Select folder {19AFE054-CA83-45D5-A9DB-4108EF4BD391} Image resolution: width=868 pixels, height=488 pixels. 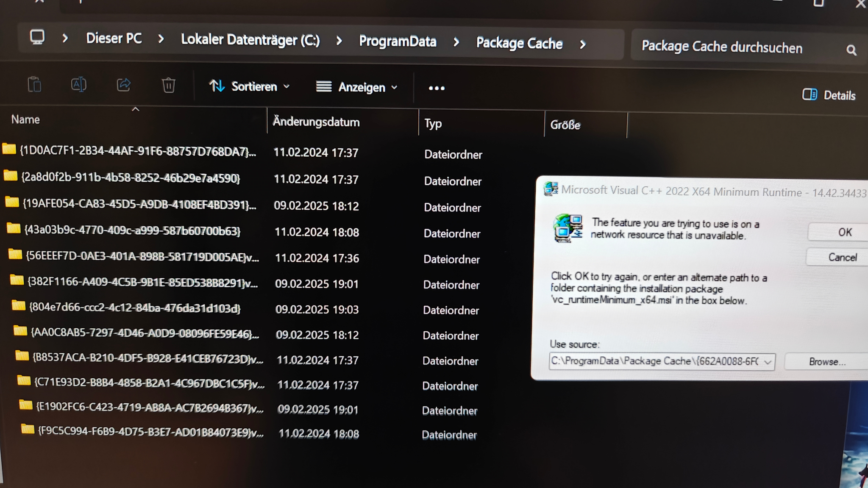(139, 204)
